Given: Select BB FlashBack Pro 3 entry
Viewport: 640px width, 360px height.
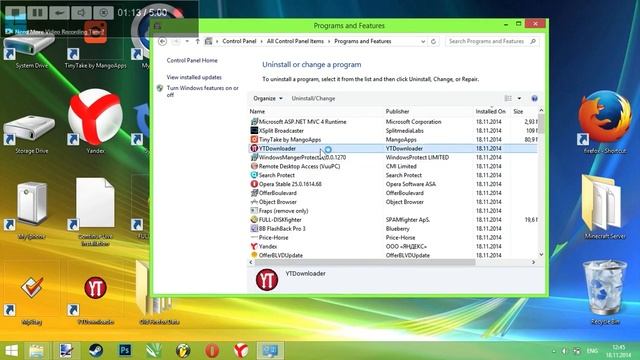Looking at the screenshot, I should pos(393,229).
